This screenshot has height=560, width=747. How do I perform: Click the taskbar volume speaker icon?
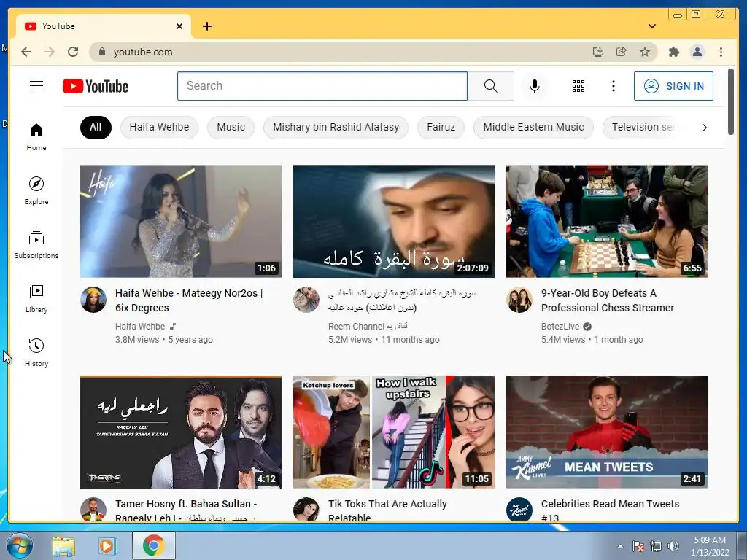click(673, 546)
